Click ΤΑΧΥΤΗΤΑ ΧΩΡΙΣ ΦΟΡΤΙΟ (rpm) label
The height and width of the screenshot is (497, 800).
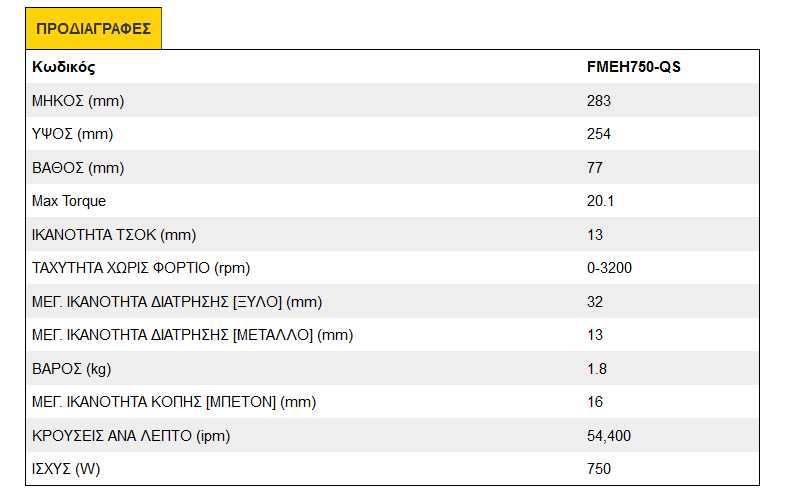pyautogui.click(x=141, y=268)
